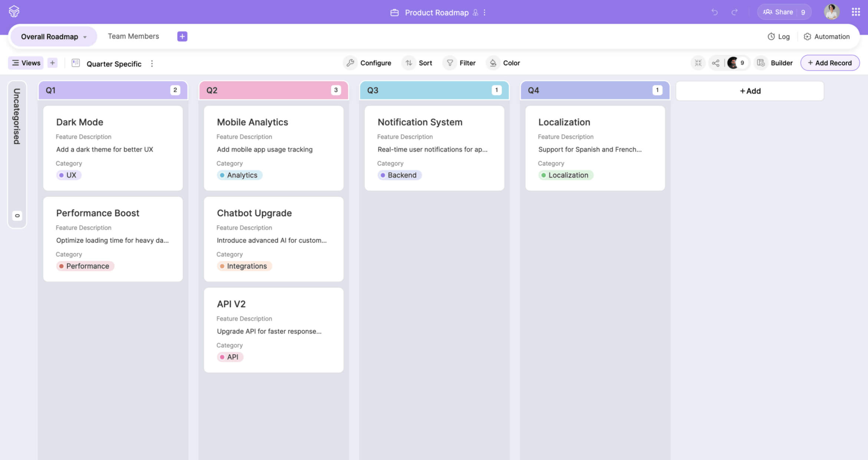
Task: Open the API V2 card
Action: click(x=273, y=330)
